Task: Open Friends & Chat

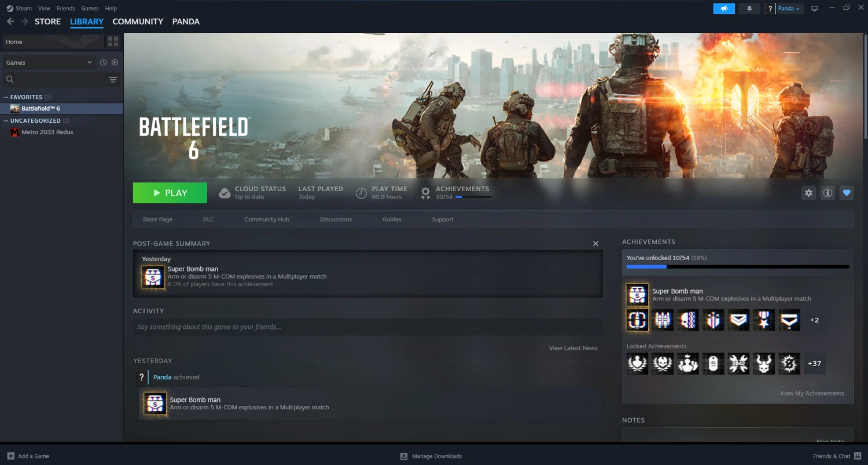Action: point(837,456)
